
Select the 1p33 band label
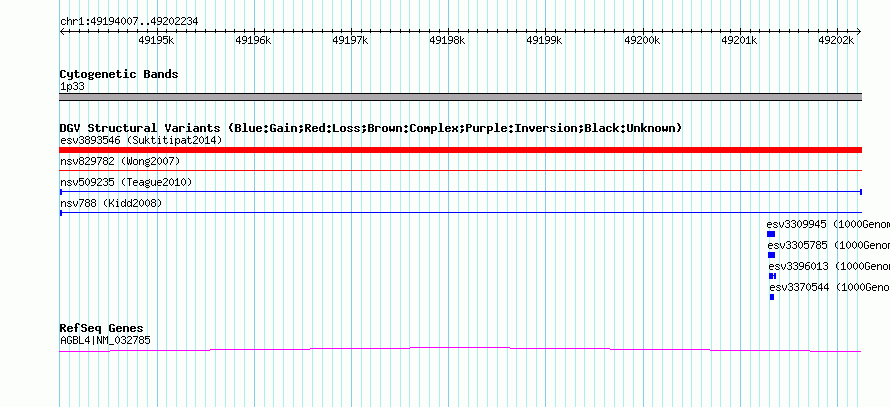pyautogui.click(x=72, y=87)
